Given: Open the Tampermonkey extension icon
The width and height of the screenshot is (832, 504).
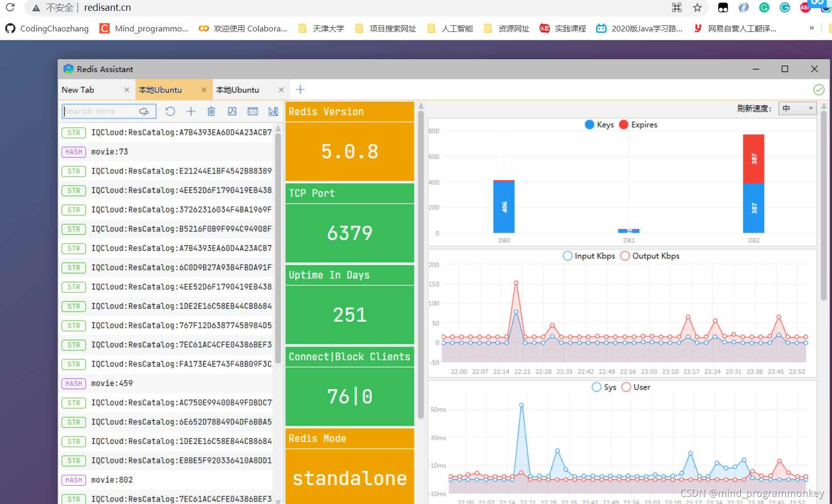Looking at the screenshot, I should (x=723, y=7).
